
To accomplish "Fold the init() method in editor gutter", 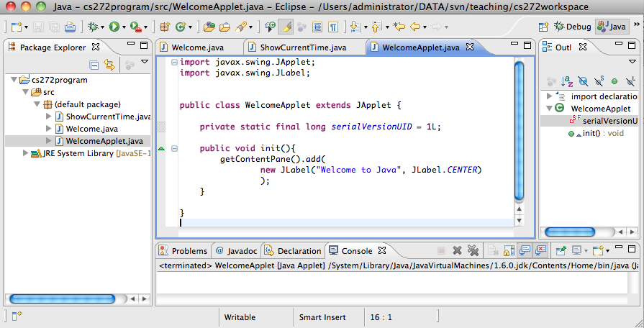I will pyautogui.click(x=174, y=148).
